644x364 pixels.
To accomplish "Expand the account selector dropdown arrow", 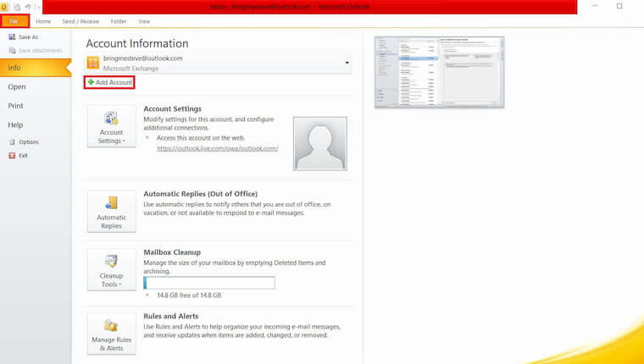I will click(347, 63).
